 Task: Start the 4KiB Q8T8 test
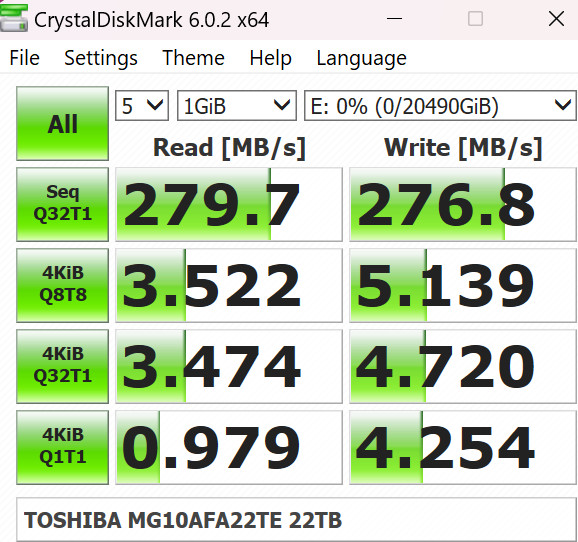[62, 285]
